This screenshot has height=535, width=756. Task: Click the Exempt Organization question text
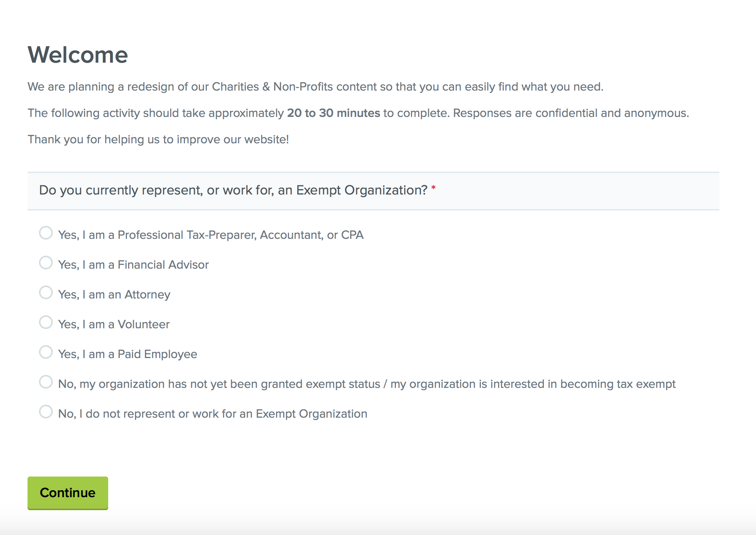(233, 190)
